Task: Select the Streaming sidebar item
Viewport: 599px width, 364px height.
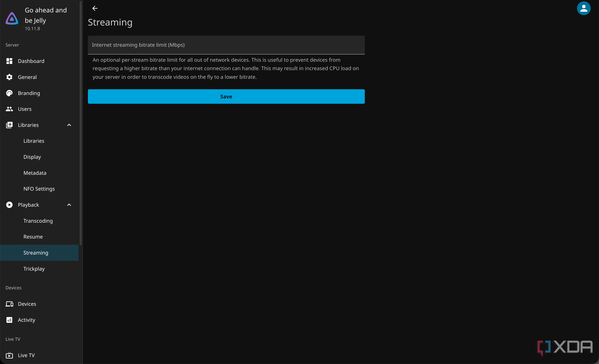Action: 39,253
